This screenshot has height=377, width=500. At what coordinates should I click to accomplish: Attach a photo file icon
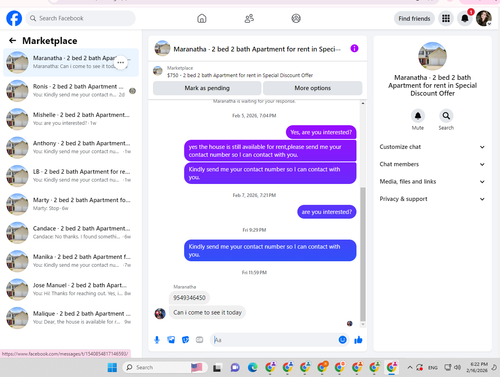click(x=171, y=340)
